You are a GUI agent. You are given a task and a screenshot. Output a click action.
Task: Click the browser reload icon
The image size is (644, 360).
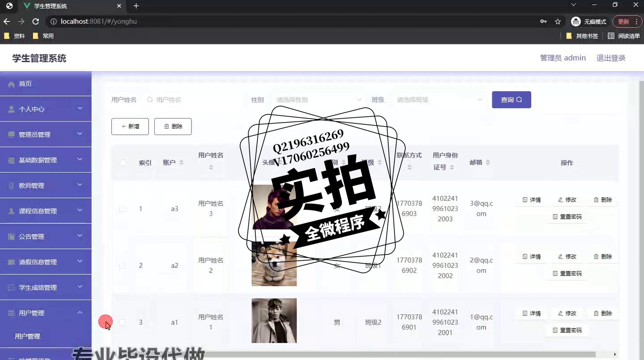[36, 21]
